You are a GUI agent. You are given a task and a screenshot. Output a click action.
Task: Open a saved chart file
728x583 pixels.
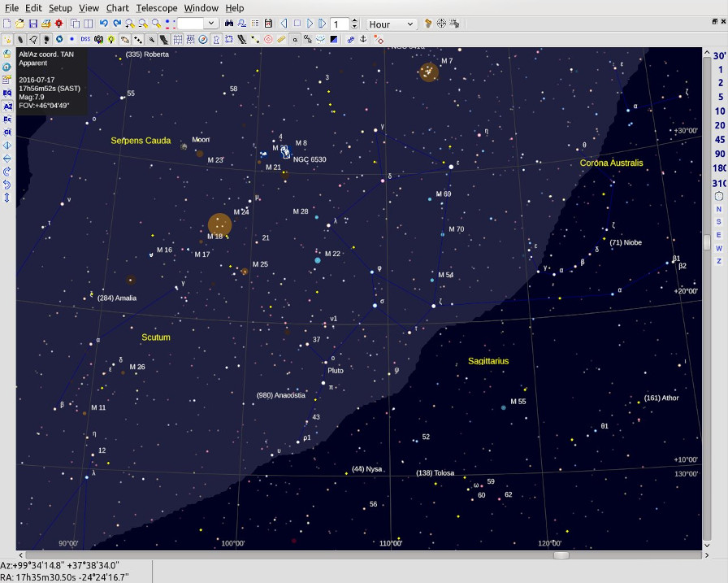[x=19, y=24]
